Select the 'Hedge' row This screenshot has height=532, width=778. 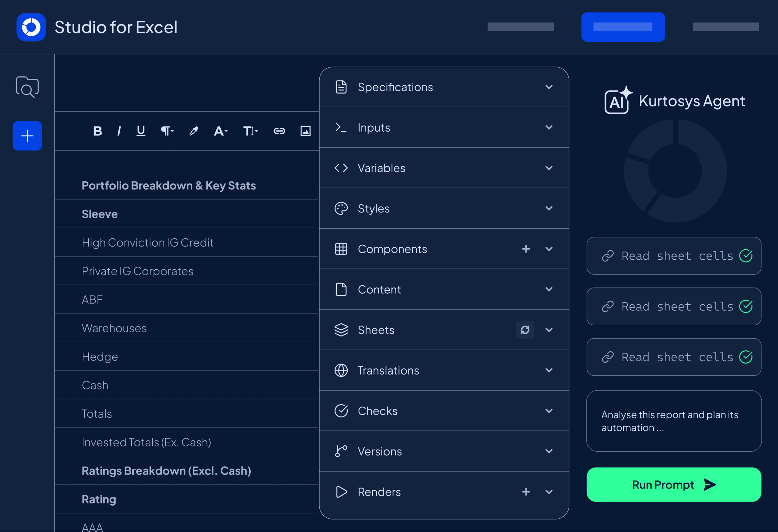click(187, 357)
